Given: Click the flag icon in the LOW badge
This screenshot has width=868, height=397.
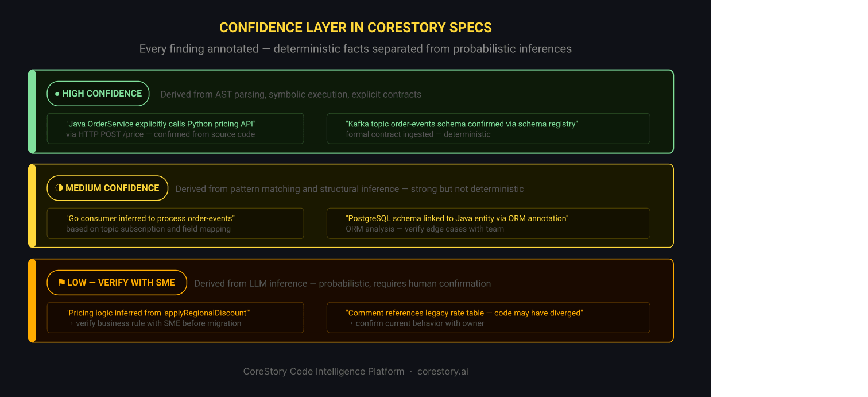Looking at the screenshot, I should 61,283.
